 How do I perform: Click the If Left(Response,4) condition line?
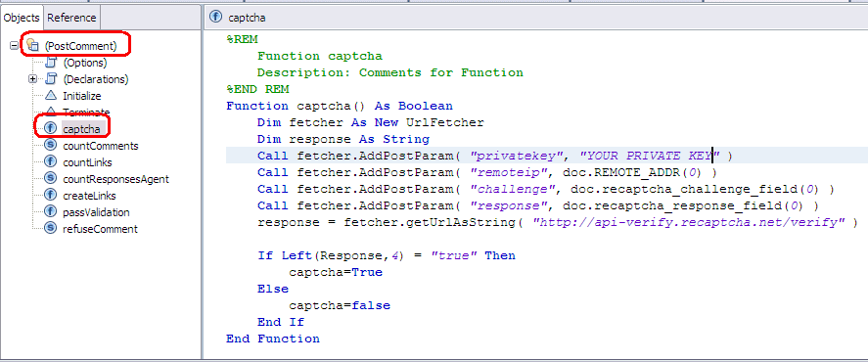coord(387,255)
